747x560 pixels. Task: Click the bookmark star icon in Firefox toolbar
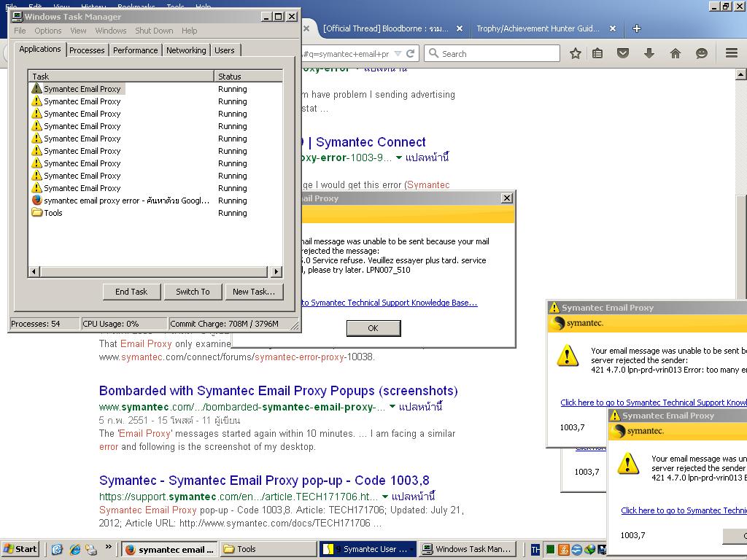click(576, 53)
